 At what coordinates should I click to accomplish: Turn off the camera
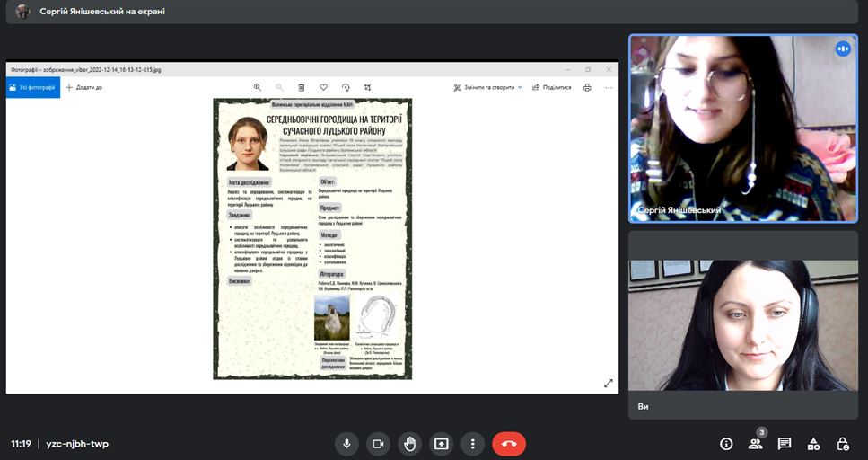(378, 444)
